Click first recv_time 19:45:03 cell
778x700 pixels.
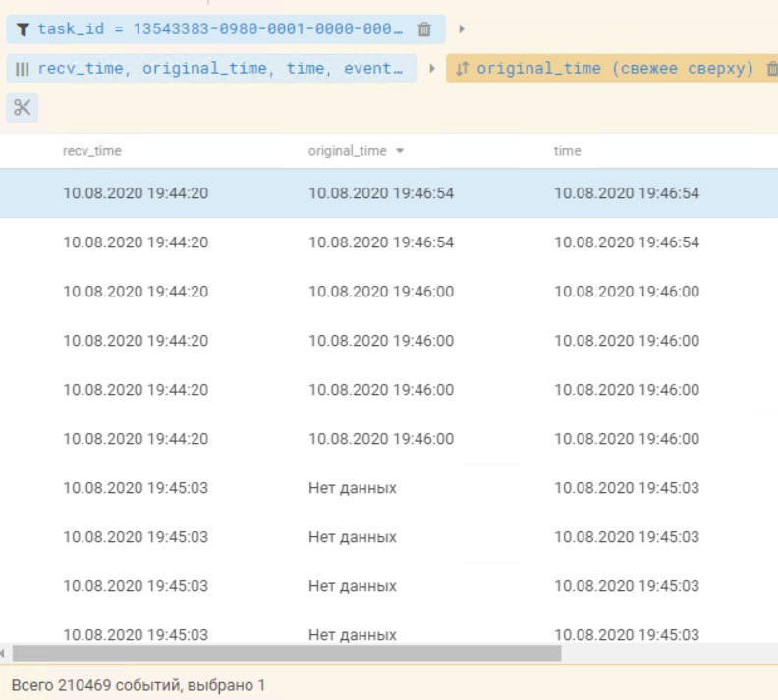click(x=136, y=488)
